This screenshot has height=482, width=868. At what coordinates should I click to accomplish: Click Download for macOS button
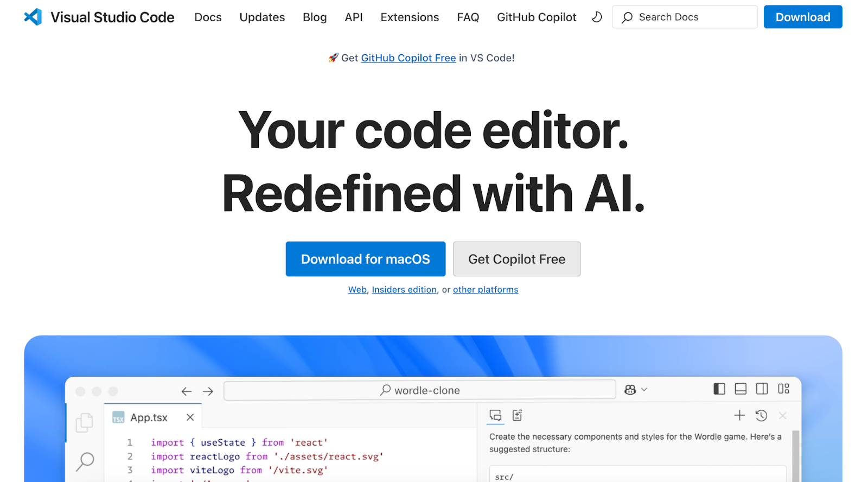click(366, 259)
